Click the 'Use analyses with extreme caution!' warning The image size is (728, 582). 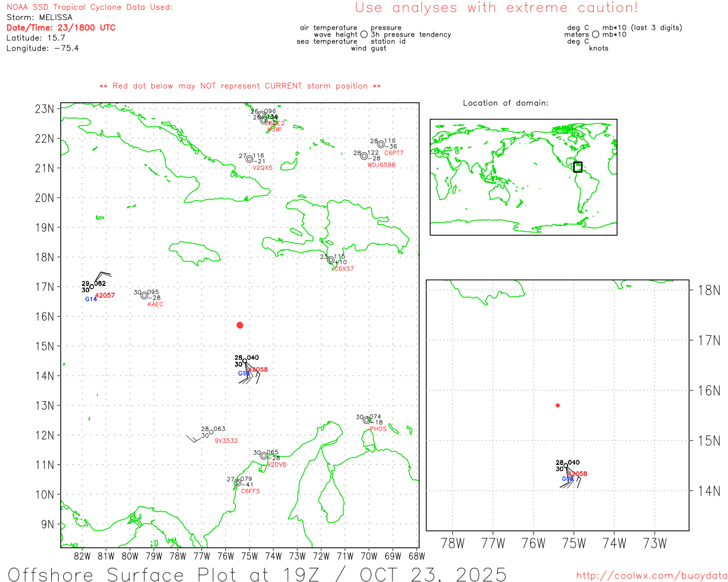pyautogui.click(x=497, y=8)
